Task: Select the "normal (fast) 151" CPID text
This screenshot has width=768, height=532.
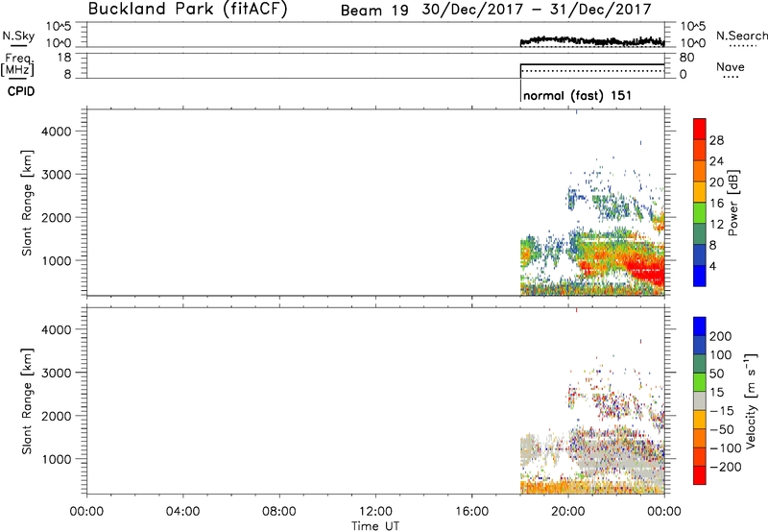Action: (x=577, y=95)
